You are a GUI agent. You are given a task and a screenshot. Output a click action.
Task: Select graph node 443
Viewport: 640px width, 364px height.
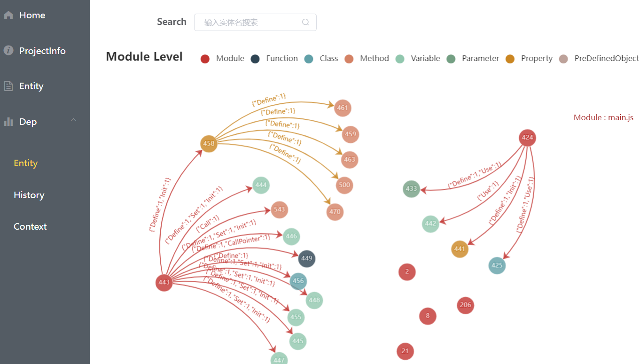[x=164, y=282]
